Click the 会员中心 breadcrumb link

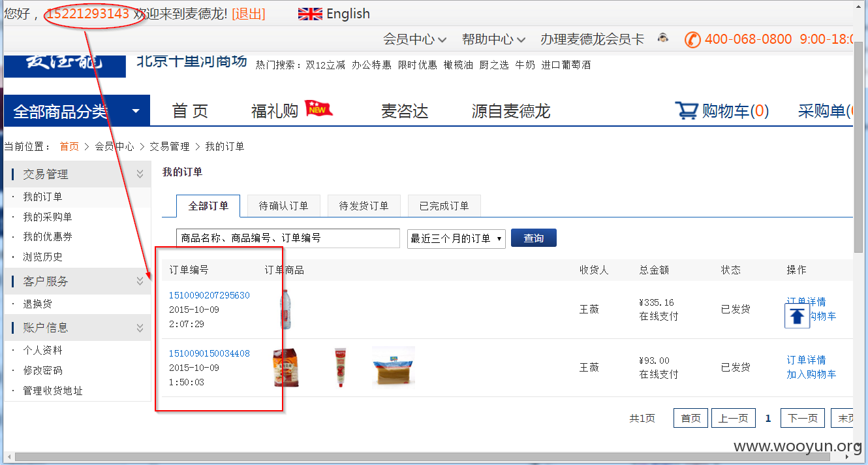tap(114, 146)
